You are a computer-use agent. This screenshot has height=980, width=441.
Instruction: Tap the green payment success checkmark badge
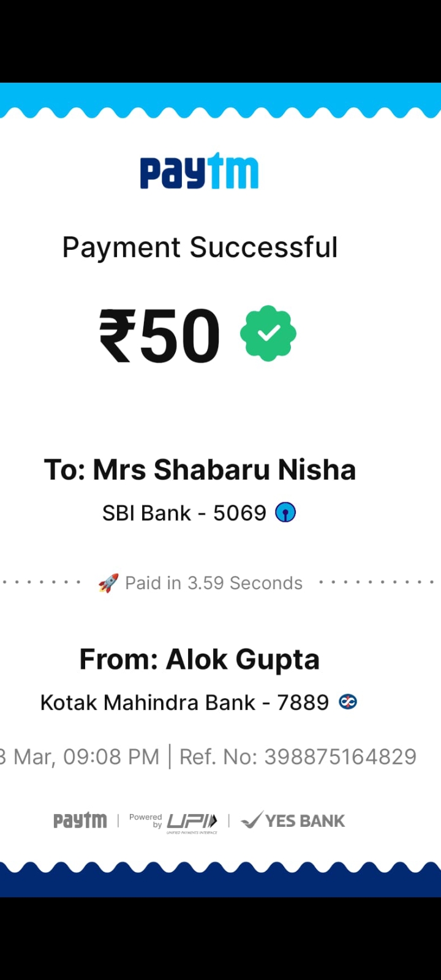[268, 333]
